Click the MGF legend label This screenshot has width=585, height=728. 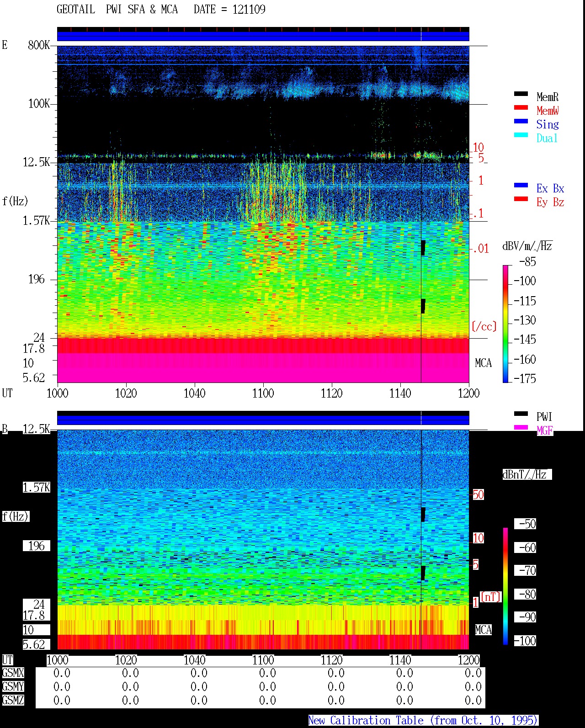(545, 430)
